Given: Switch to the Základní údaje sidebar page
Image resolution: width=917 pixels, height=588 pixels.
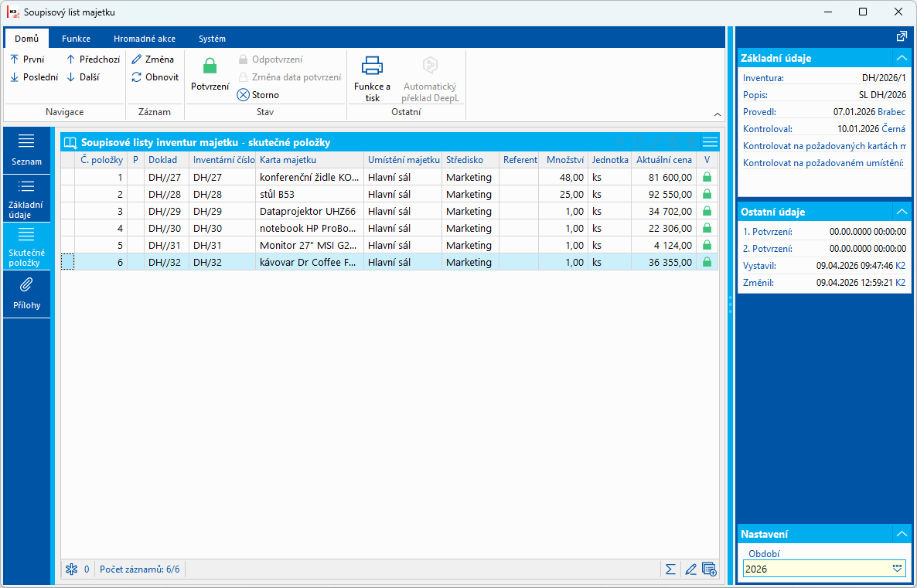Looking at the screenshot, I should tap(26, 198).
